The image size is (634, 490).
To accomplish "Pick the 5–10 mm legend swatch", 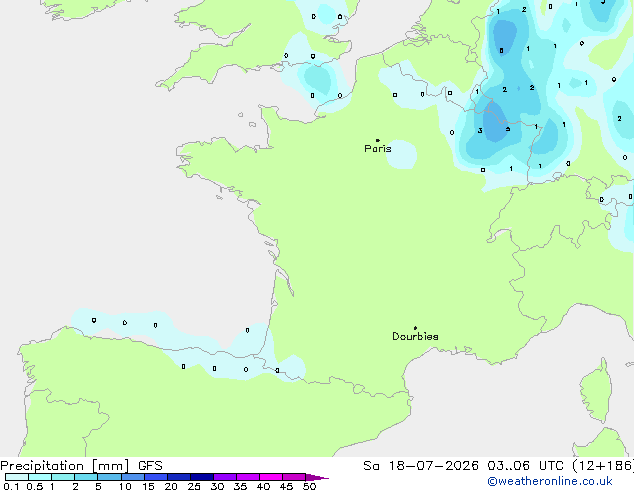I will tap(109, 477).
